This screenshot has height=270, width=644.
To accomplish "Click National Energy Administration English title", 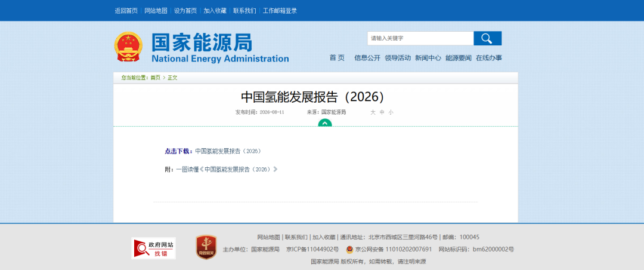I will click(220, 59).
